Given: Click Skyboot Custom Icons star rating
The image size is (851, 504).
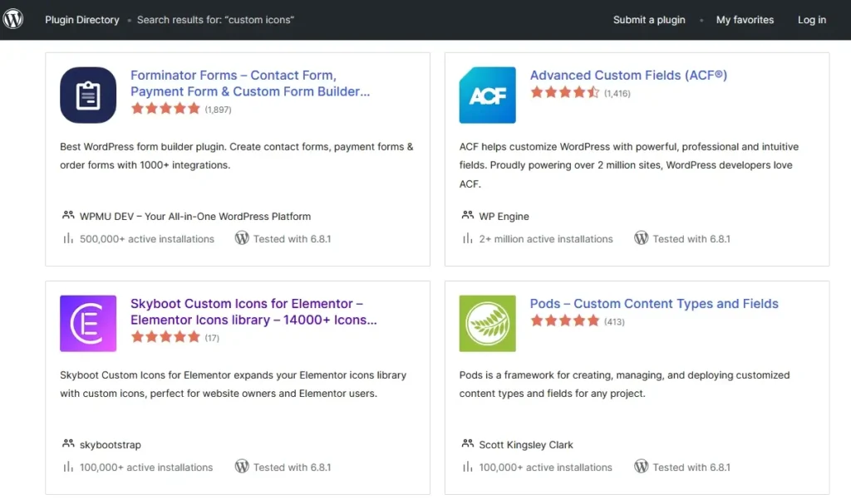Looking at the screenshot, I should [165, 337].
